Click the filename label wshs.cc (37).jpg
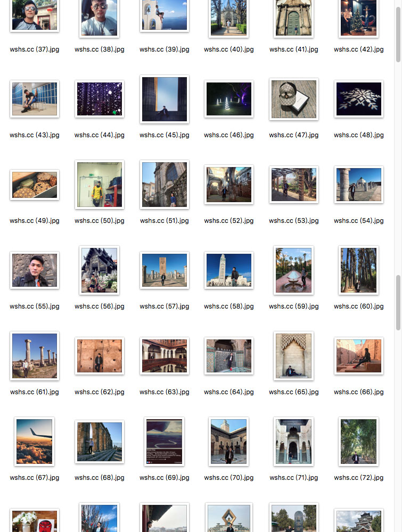 click(x=35, y=49)
